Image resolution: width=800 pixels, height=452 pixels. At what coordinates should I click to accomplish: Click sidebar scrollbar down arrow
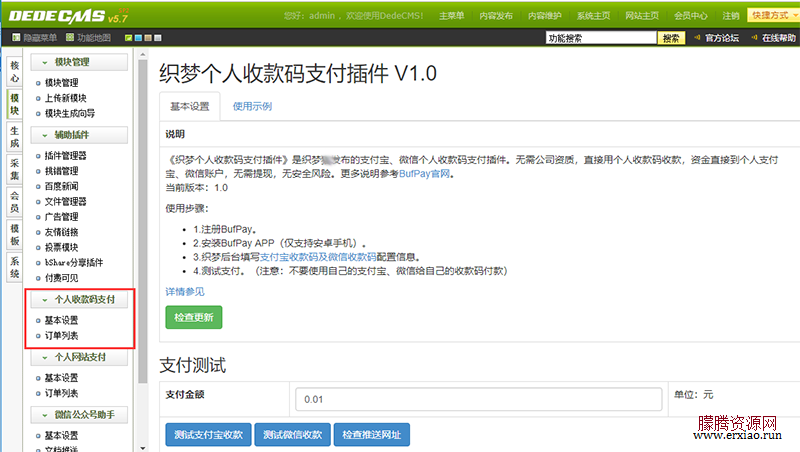tap(142, 447)
